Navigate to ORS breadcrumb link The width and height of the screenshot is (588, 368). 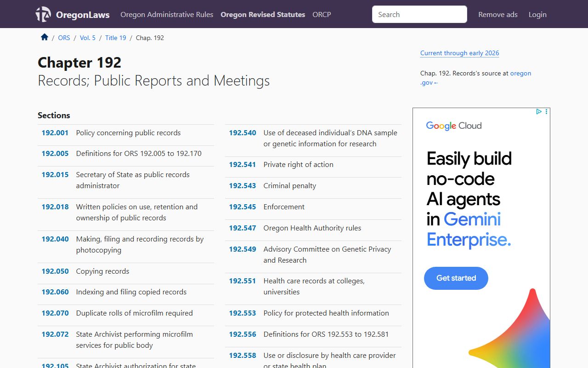pyautogui.click(x=64, y=38)
